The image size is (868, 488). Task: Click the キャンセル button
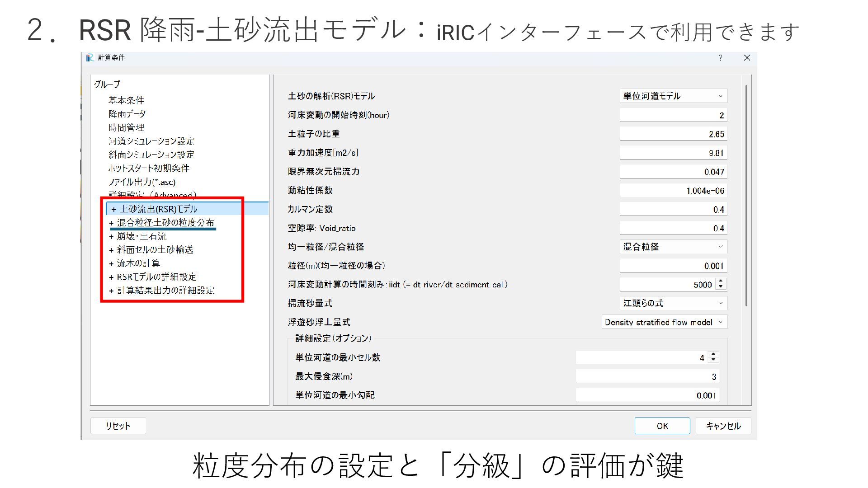pyautogui.click(x=723, y=426)
